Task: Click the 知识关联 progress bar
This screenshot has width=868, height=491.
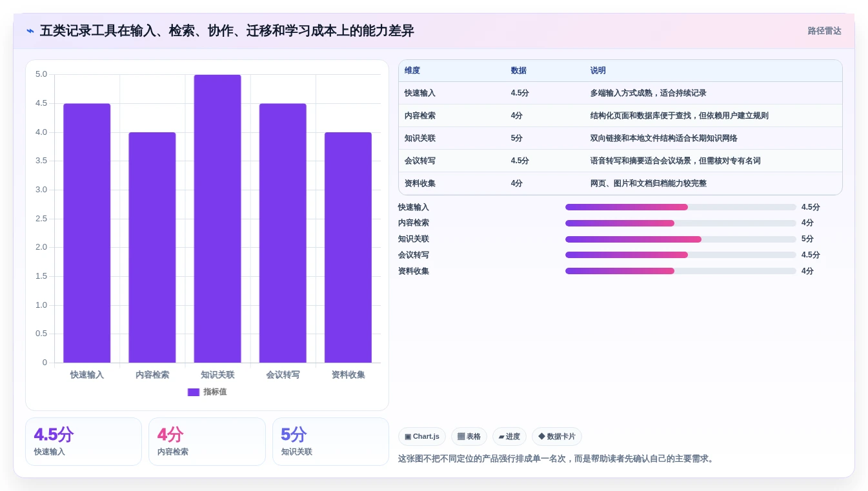Action: point(680,239)
